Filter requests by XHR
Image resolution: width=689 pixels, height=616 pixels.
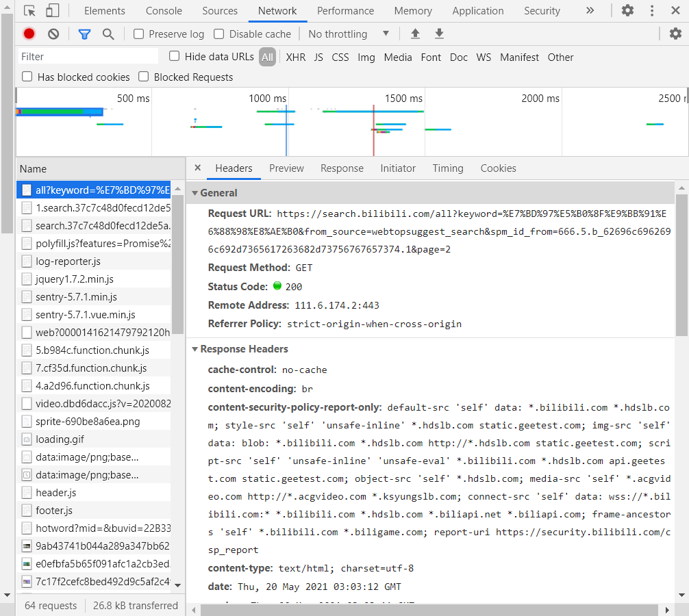click(296, 57)
